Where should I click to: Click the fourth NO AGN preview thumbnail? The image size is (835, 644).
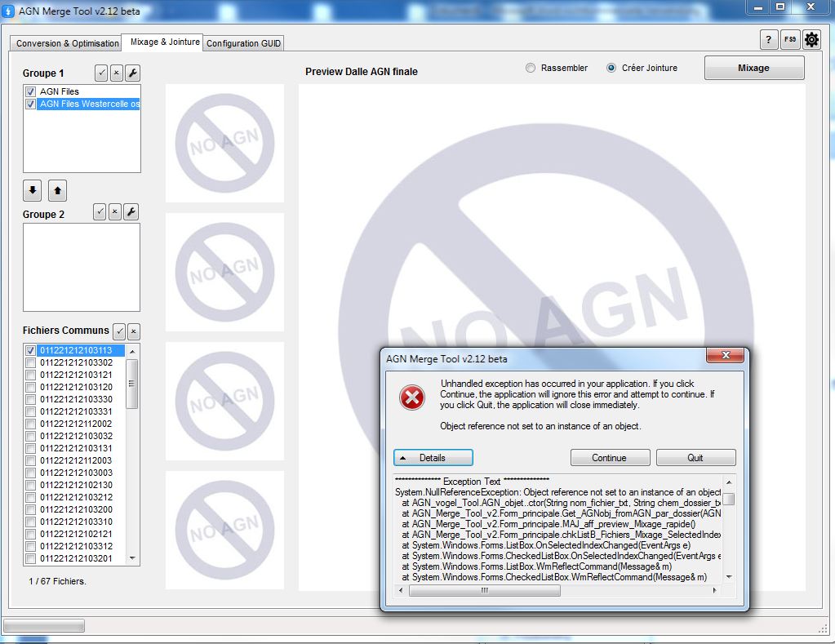point(224,530)
